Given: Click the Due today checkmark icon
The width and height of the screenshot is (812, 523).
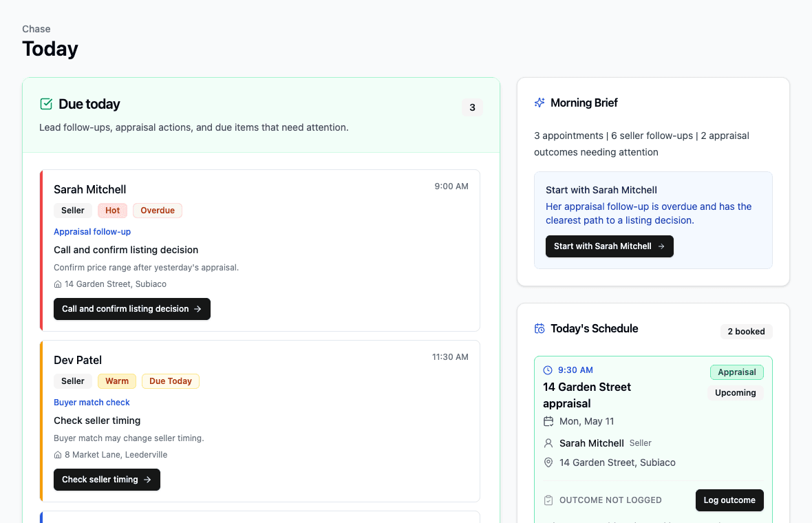Looking at the screenshot, I should [46, 104].
